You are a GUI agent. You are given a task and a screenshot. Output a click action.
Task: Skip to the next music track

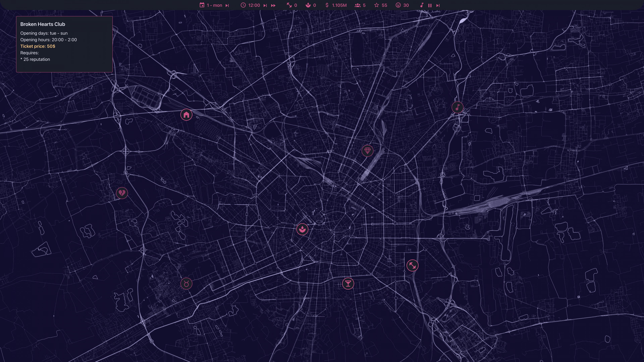click(x=438, y=5)
